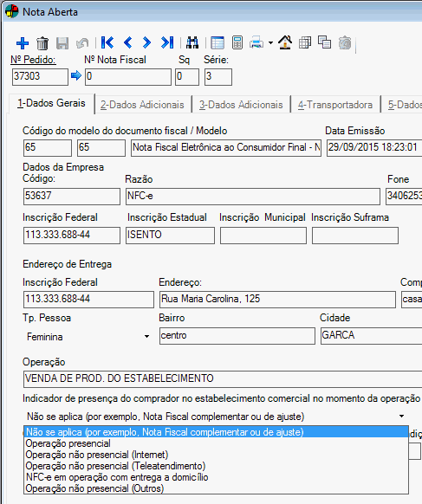Click the Data Emissão field
The image size is (422, 504).
(374, 148)
